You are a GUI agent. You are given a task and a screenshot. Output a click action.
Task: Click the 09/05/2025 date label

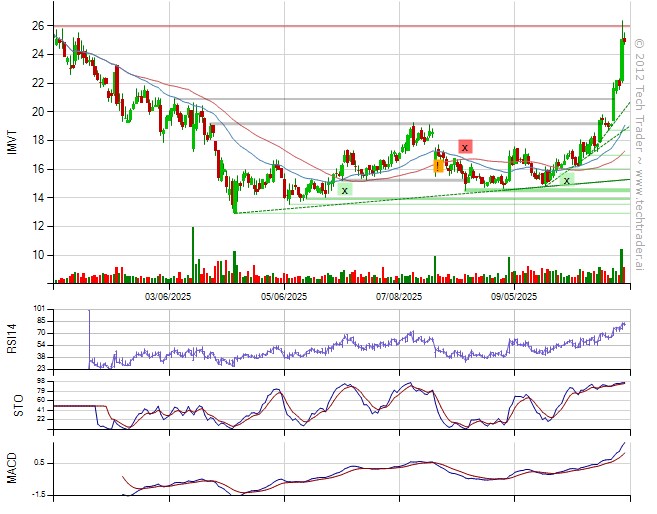point(514,296)
